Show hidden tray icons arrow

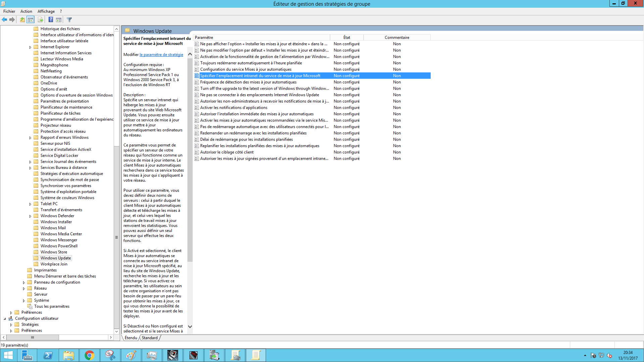[x=585, y=356]
